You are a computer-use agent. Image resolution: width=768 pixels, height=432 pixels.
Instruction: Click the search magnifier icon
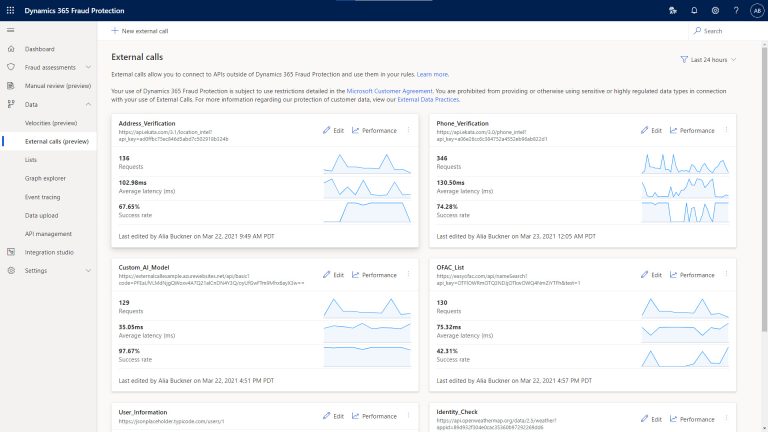pyautogui.click(x=697, y=31)
